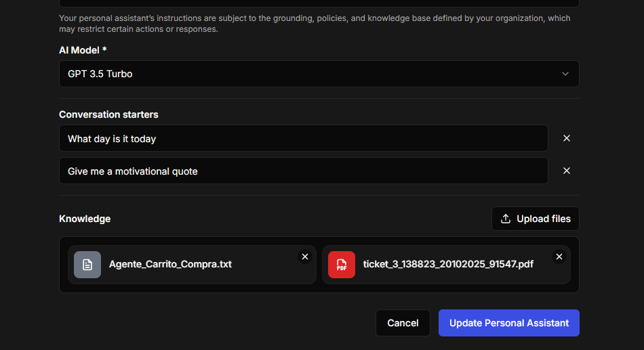Click Update Personal Assistant button
This screenshot has width=644, height=350.
[x=509, y=323]
